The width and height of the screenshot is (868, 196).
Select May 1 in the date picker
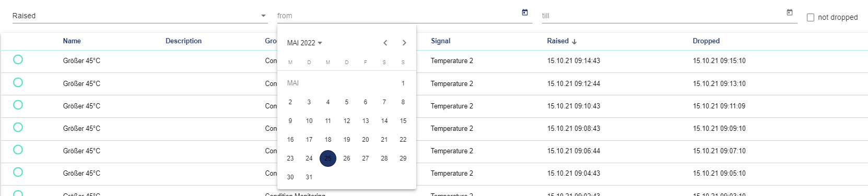[x=403, y=83]
